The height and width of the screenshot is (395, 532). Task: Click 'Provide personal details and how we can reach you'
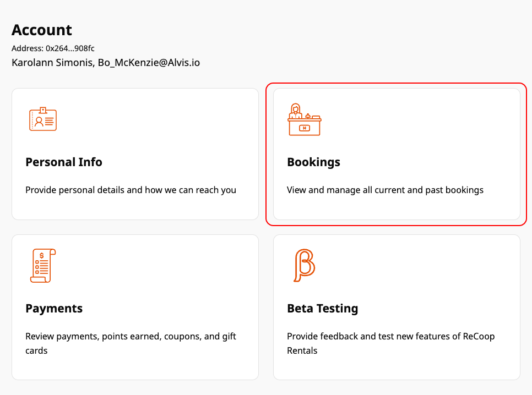[131, 190]
